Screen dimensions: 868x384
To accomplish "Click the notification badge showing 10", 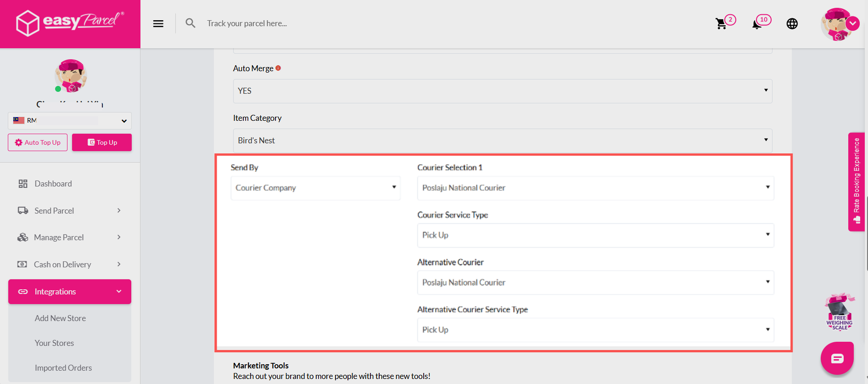I will coord(764,20).
